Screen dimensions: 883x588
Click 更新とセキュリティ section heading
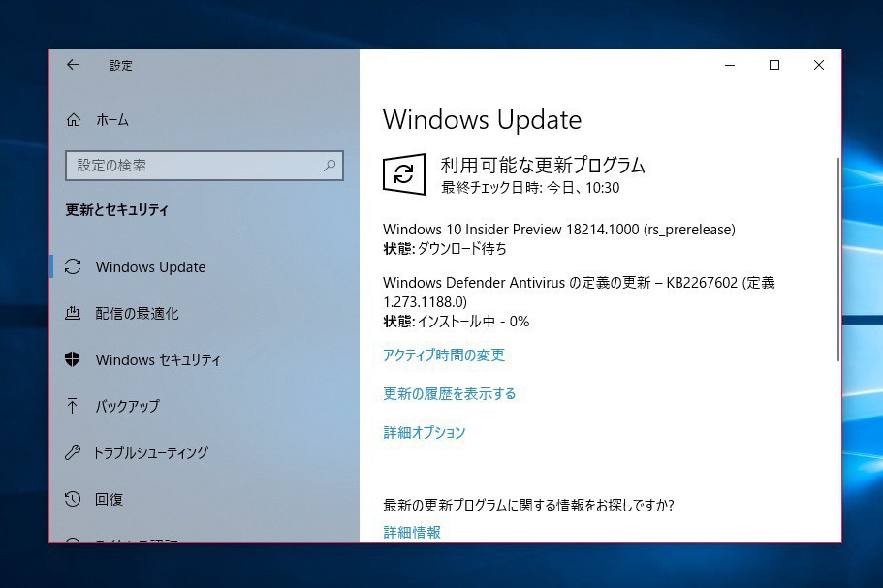116,210
